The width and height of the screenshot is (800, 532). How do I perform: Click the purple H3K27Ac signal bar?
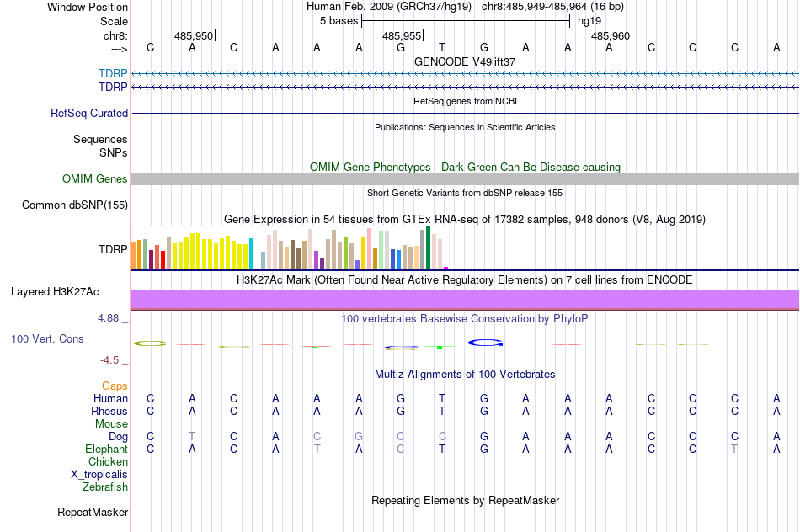pyautogui.click(x=465, y=300)
